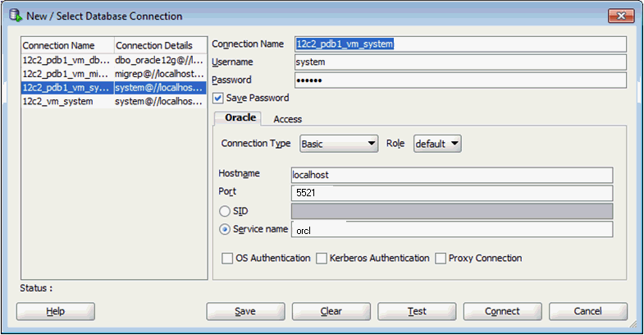Screen dimensions: 644x335
Task: Check the Kerberos Authentication option
Action: (x=322, y=258)
